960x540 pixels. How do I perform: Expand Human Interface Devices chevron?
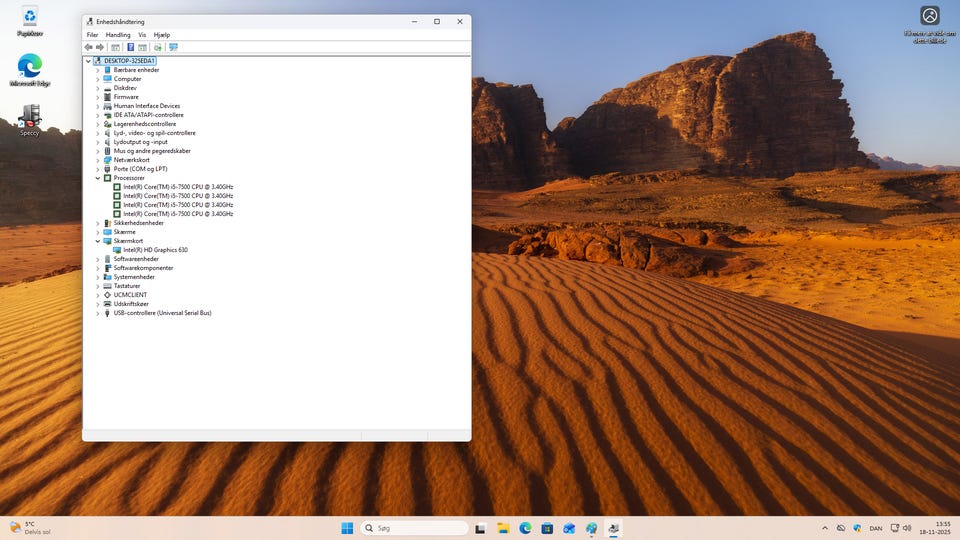pos(98,106)
